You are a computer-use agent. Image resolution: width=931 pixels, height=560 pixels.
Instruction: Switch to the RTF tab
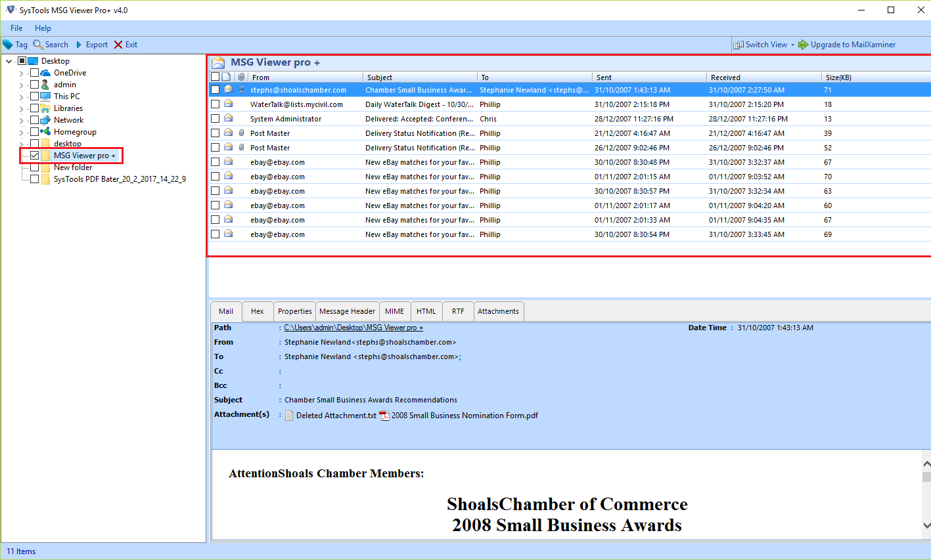pos(458,311)
